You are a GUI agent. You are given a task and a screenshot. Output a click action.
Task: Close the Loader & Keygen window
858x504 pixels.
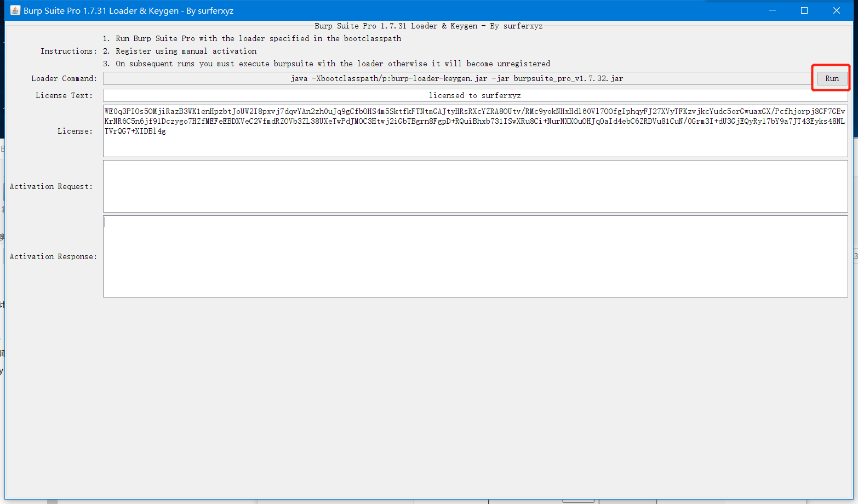pos(837,10)
